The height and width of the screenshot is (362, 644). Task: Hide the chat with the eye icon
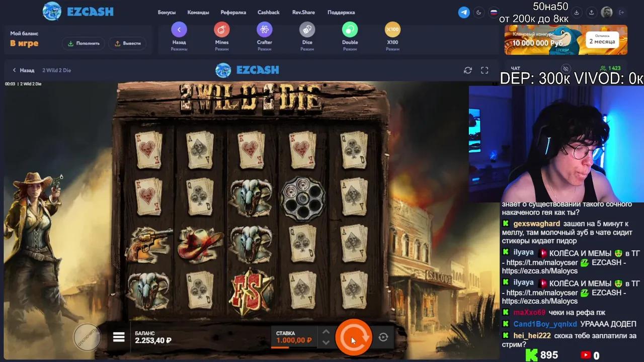[x=566, y=68]
